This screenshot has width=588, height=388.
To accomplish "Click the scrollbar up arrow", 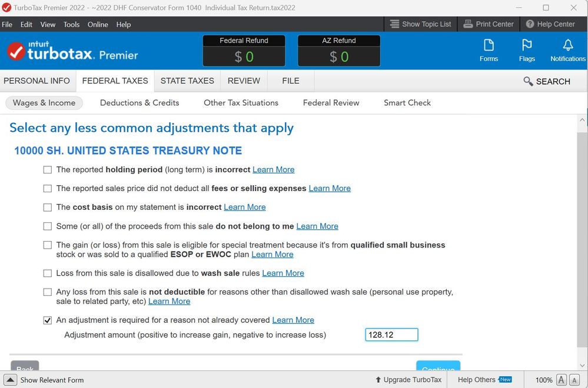I will click(x=582, y=120).
